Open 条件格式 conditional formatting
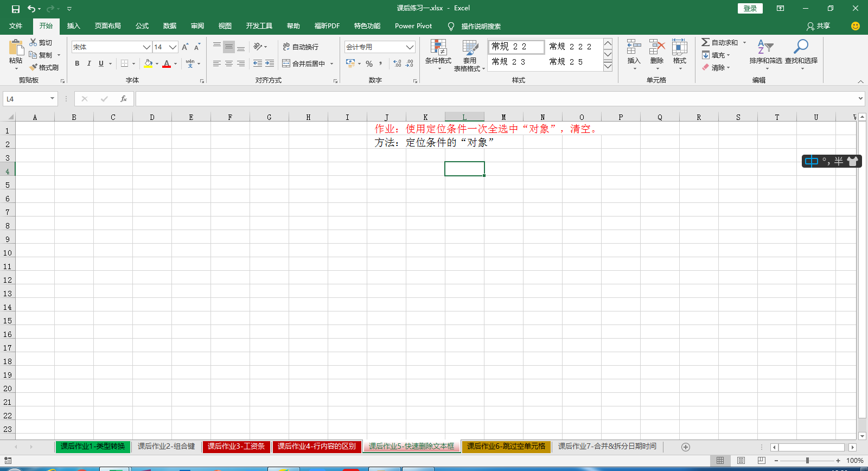 (x=438, y=55)
